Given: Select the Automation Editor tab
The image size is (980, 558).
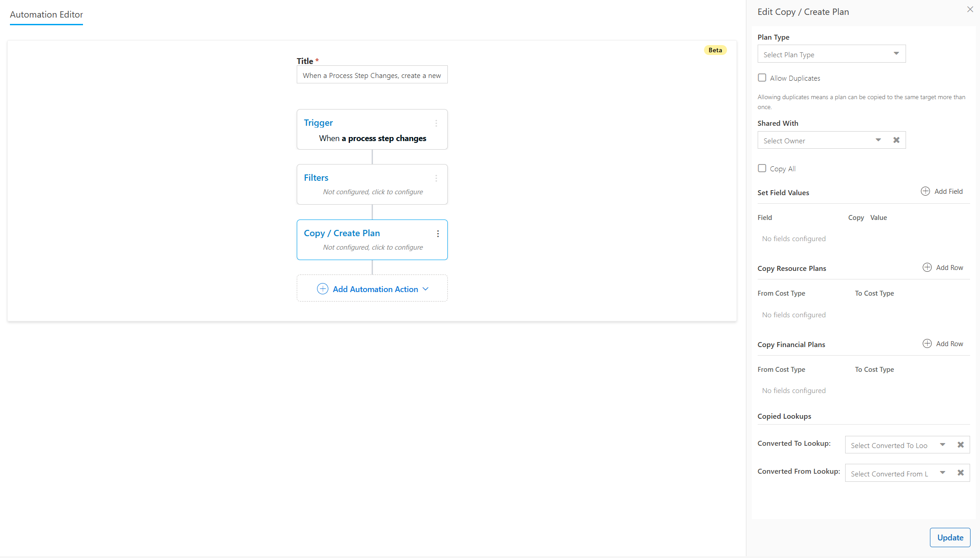Looking at the screenshot, I should click(x=46, y=14).
